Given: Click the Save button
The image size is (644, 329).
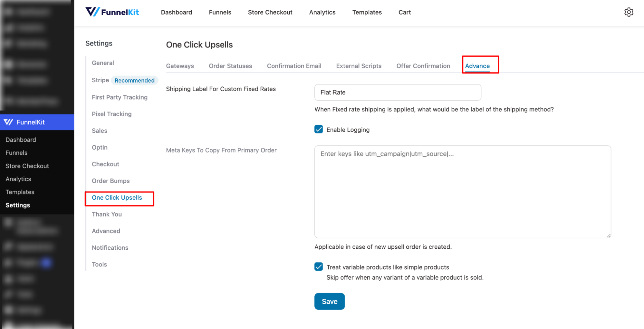Looking at the screenshot, I should (x=329, y=301).
